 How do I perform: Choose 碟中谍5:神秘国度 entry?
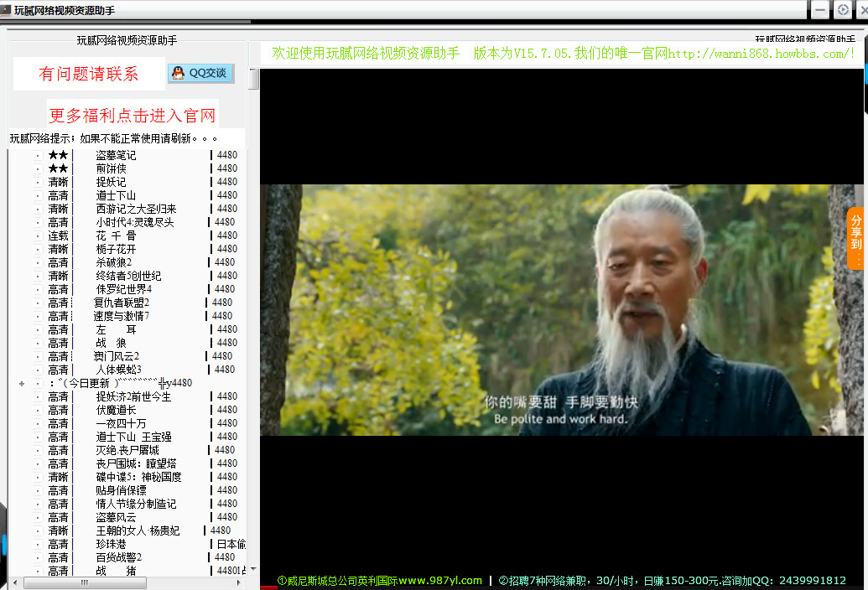[x=138, y=477]
